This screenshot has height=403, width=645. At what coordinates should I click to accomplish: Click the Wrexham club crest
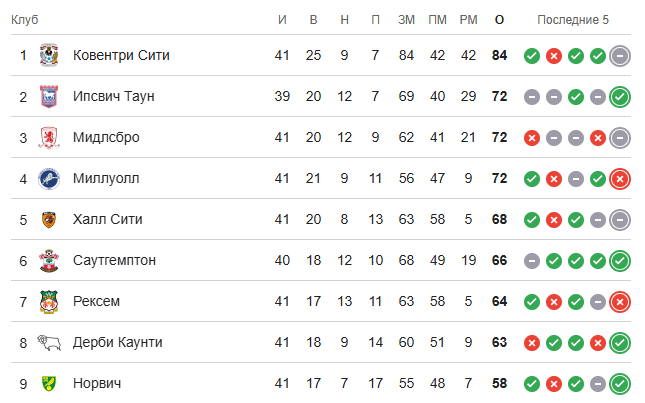49,302
